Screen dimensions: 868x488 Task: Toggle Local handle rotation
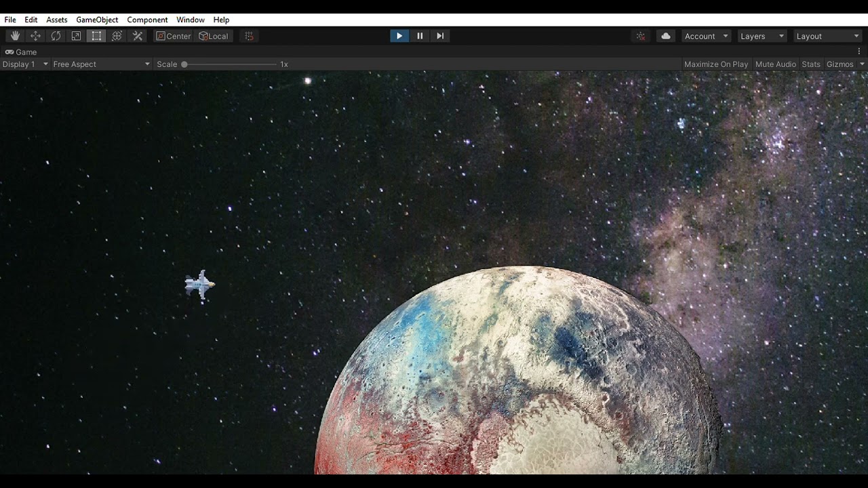coord(214,36)
